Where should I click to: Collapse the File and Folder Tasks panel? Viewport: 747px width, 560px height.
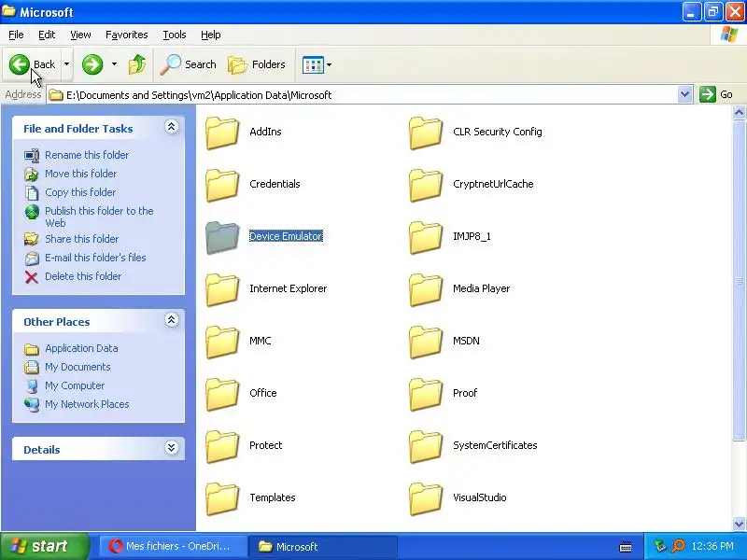pos(172,127)
